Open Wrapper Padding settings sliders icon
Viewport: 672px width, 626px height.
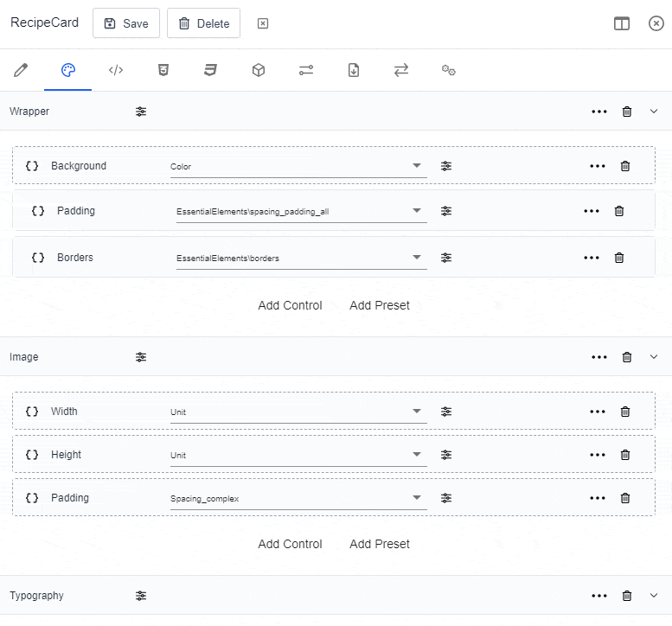coord(446,211)
